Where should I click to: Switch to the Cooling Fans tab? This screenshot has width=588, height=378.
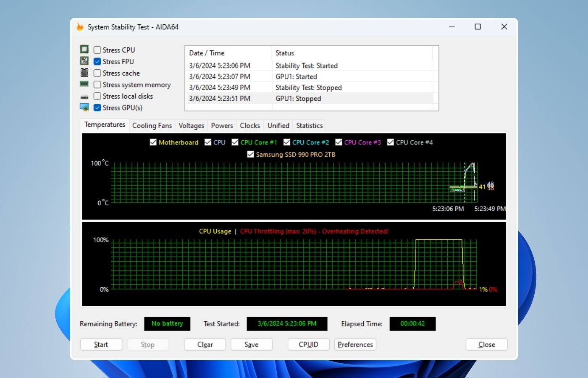point(152,126)
